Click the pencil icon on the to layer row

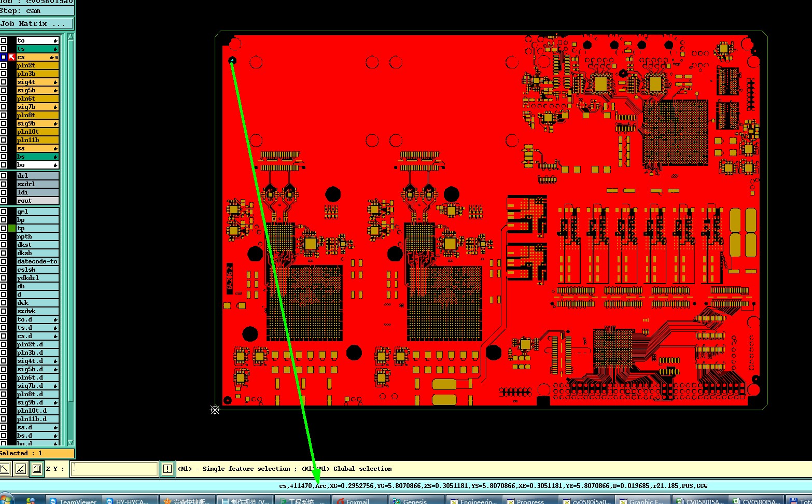click(55, 40)
